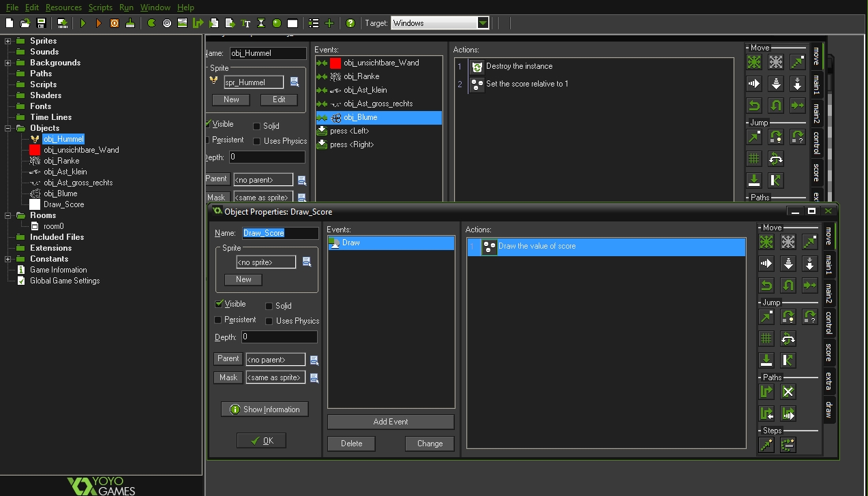Click the Help question mark icon
The image size is (868, 496).
click(x=350, y=23)
